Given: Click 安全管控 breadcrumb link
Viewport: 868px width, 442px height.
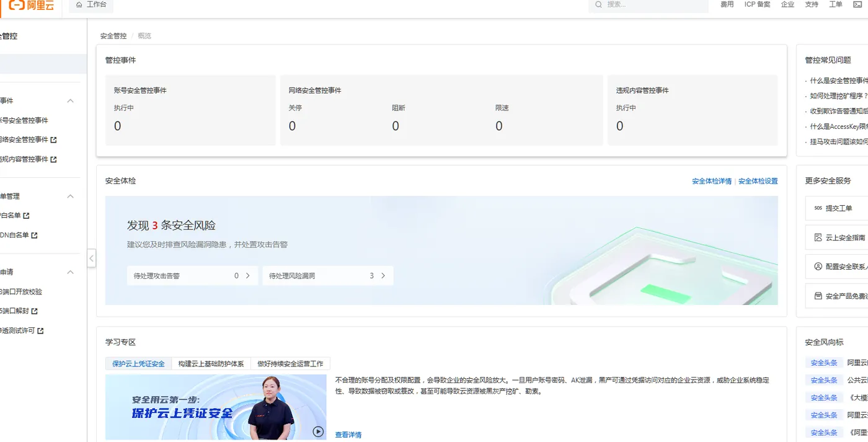Looking at the screenshot, I should [113, 36].
